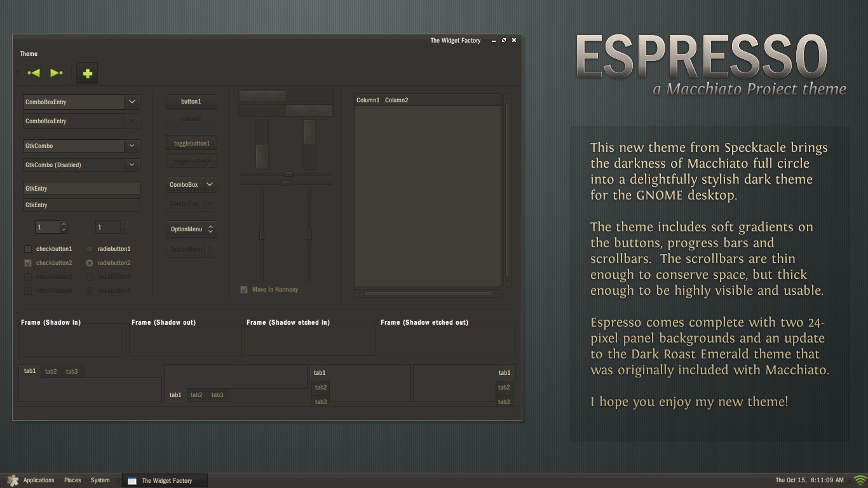Toggle checkbutton1
Viewport: 868px width, 488px height.
[48, 249]
